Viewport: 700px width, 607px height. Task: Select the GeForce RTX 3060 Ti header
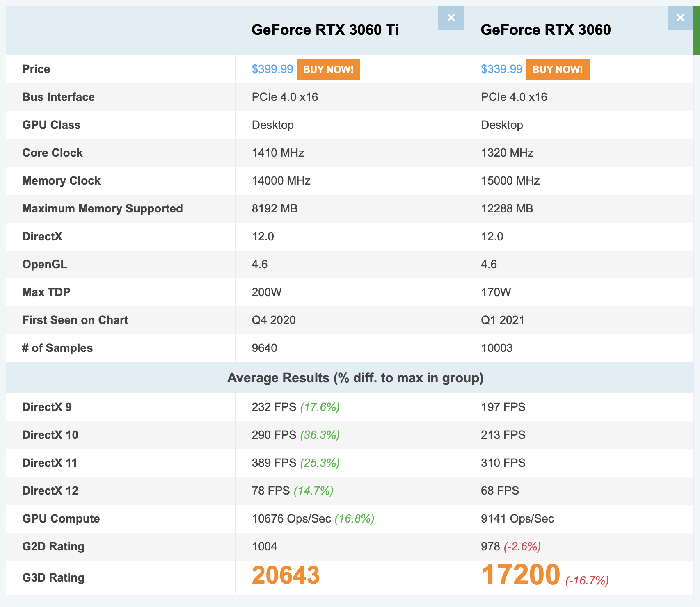click(x=325, y=30)
